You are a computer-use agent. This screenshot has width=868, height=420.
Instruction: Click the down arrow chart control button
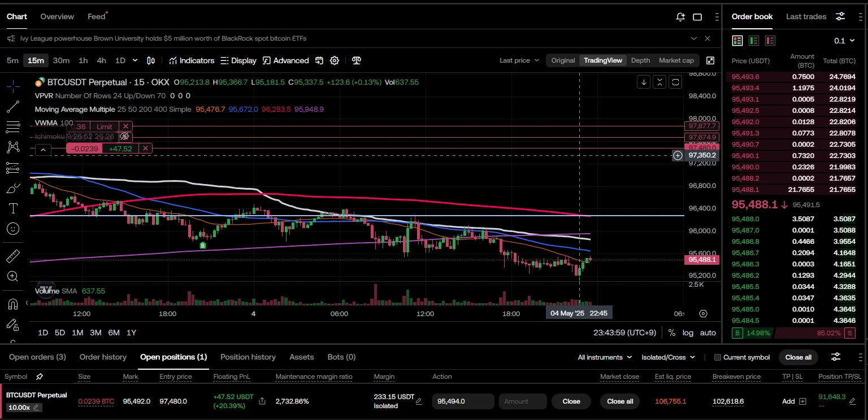tap(644, 82)
